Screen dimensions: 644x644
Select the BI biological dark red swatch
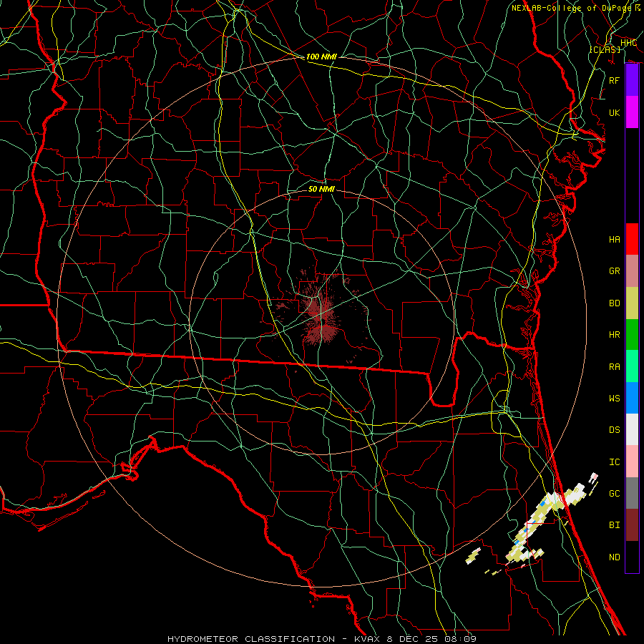[632, 525]
